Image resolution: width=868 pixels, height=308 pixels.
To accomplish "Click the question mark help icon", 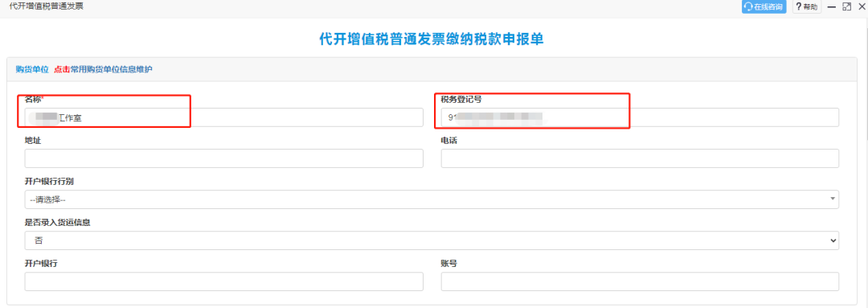I will click(798, 6).
